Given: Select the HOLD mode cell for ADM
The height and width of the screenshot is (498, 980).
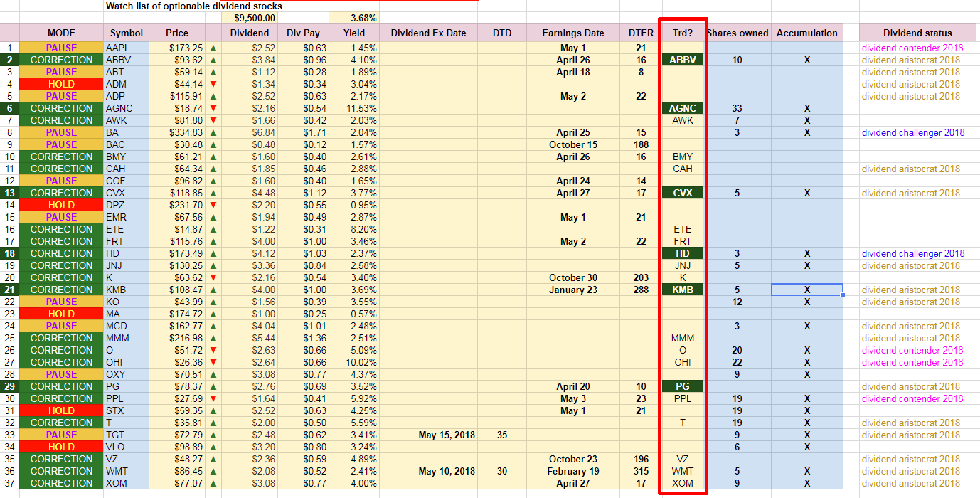Looking at the screenshot, I should coord(61,84).
